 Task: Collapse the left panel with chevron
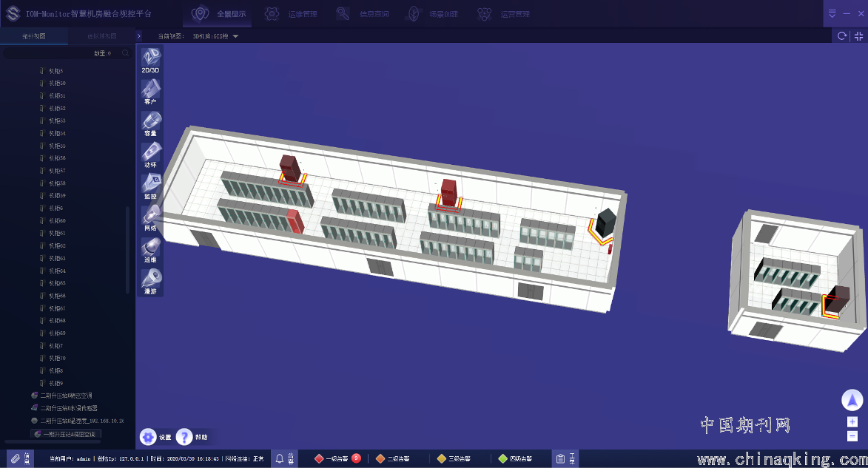(x=139, y=36)
